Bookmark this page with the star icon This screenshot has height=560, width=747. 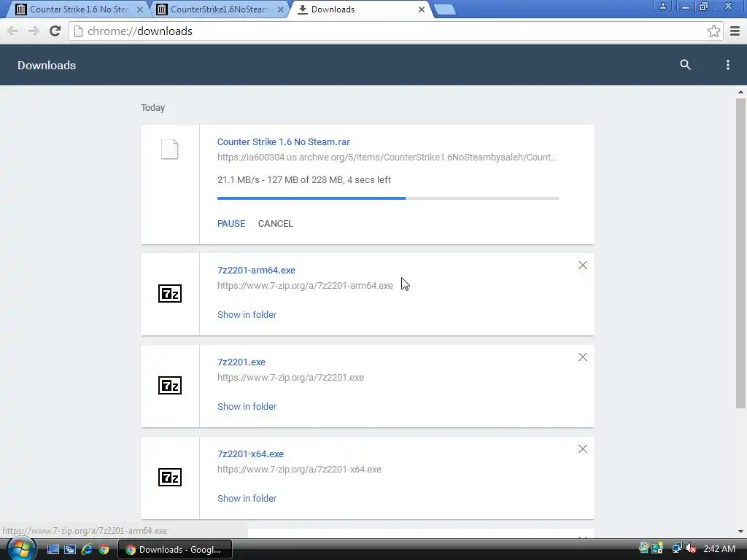(713, 31)
